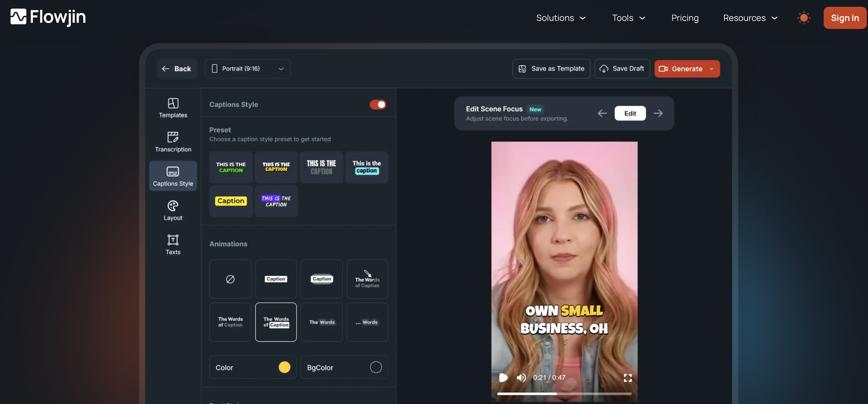
Task: Pick the yellow caption Color swatch
Action: click(285, 367)
